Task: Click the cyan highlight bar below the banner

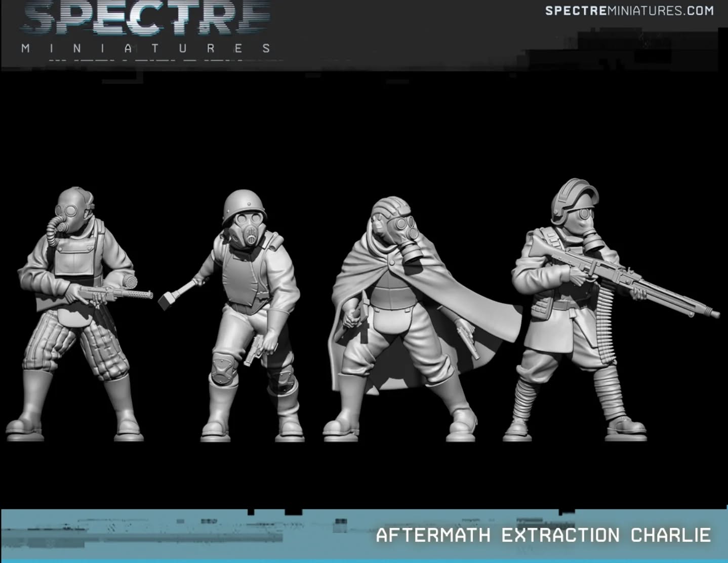Action: point(354,559)
